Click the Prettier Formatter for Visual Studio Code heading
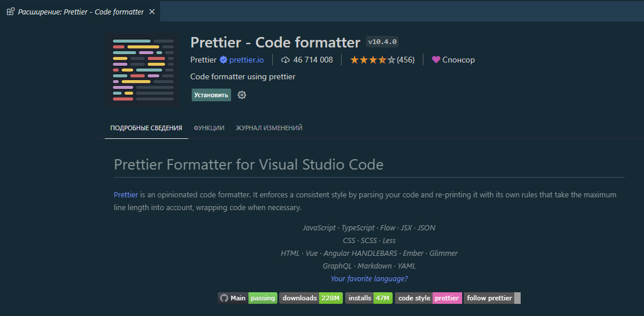644x316 pixels. tap(248, 164)
